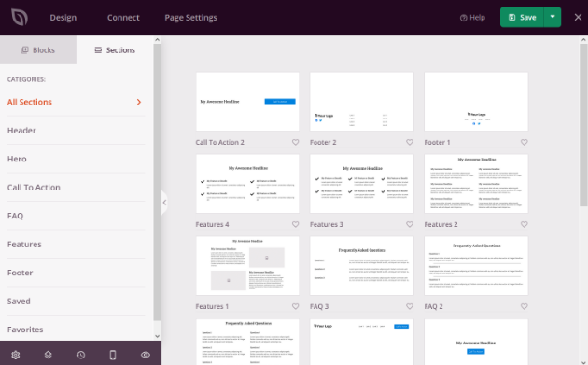Insert the Features 2 thumbnail
Viewport: 588px width, 365px height.
point(476,184)
